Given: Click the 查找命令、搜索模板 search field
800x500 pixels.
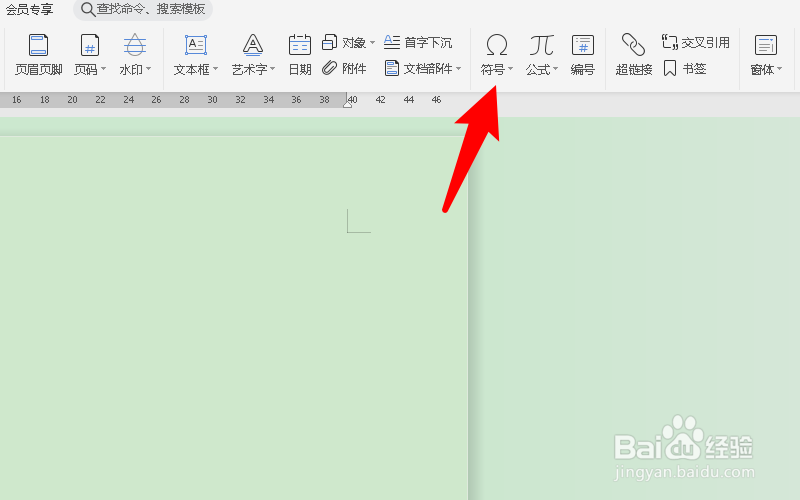Looking at the screenshot, I should tap(143, 9).
